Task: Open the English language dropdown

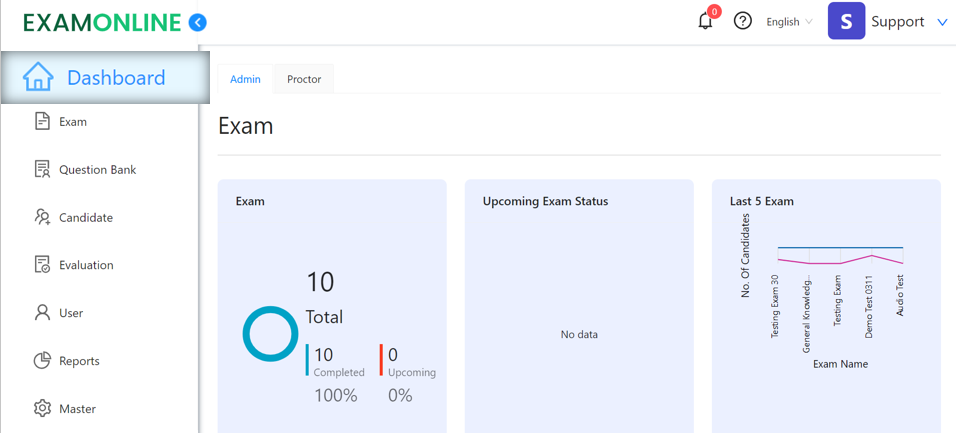Action: (789, 21)
